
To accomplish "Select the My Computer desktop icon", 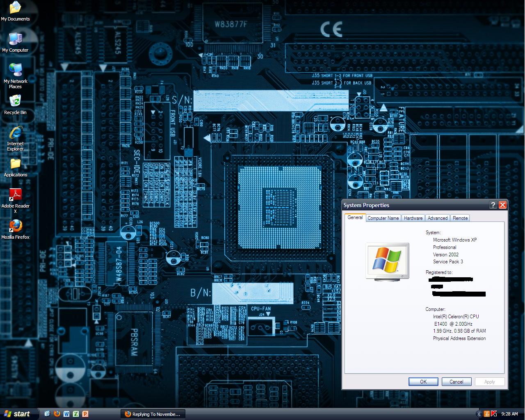I will coord(15,42).
